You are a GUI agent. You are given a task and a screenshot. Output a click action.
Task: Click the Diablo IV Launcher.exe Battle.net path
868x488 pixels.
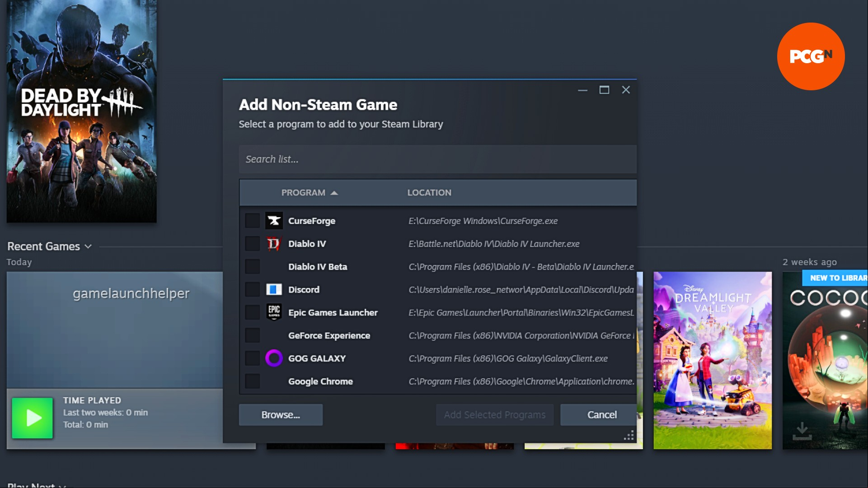point(494,244)
